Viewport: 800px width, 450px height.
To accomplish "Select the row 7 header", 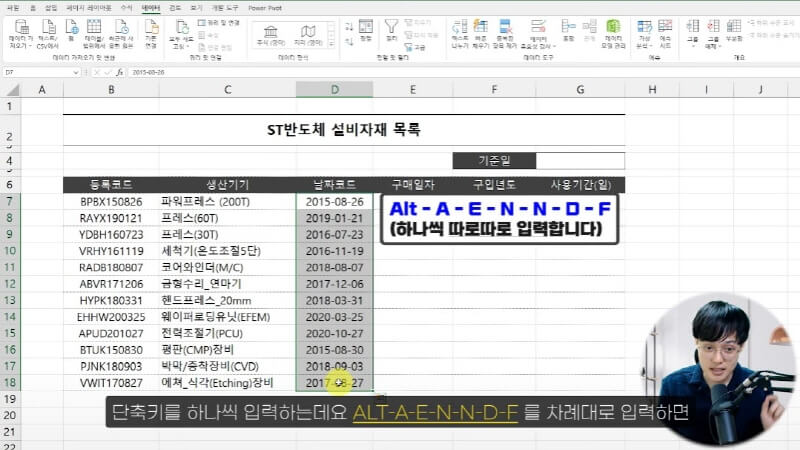I will (x=10, y=202).
